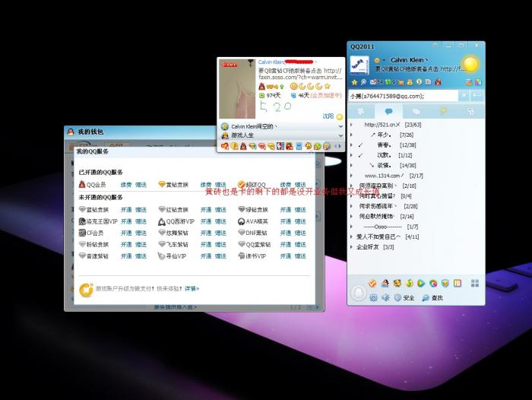Click the 查找 find contacts button

point(432,298)
